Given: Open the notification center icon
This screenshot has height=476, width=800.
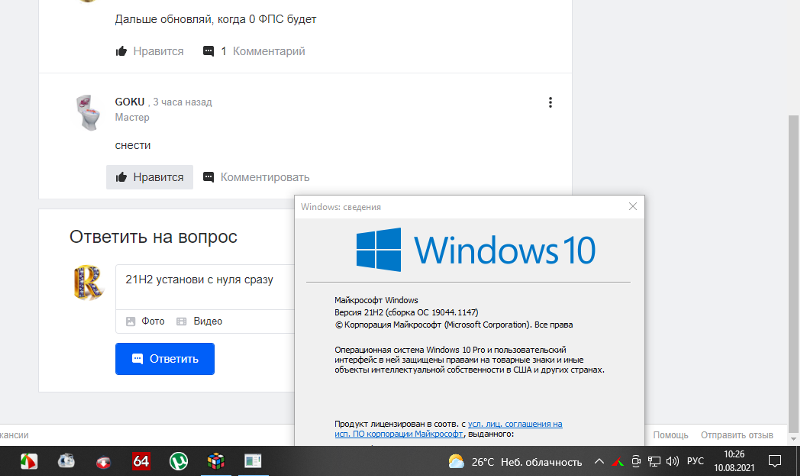Looking at the screenshot, I should 775,461.
